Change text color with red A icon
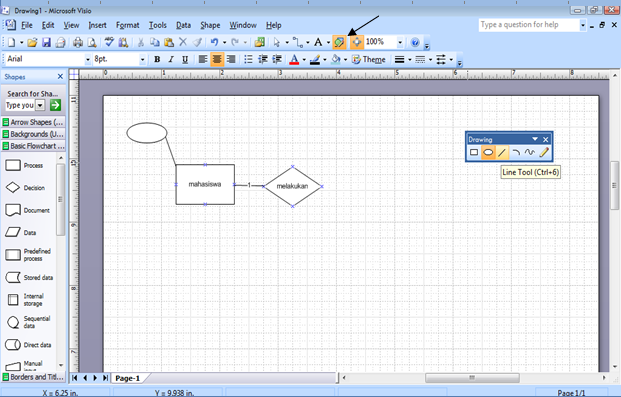Viewport: 621px width, 397px height. 294,59
